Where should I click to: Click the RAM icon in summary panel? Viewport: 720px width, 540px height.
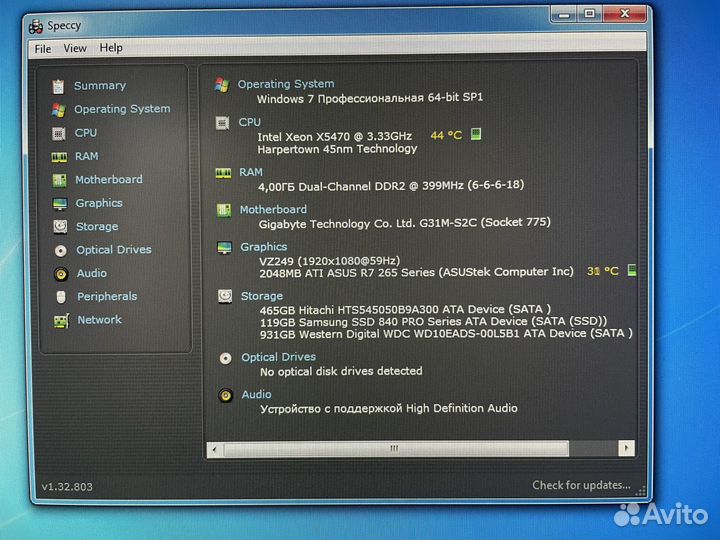tap(224, 173)
